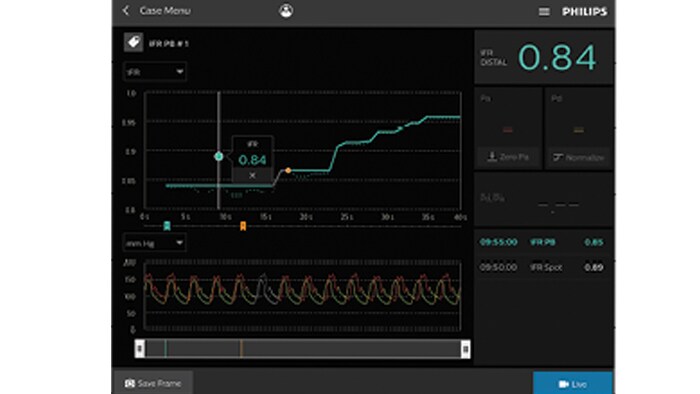Image resolution: width=700 pixels, height=394 pixels.
Task: Select the teal cursor point on graph
Action: tap(219, 156)
